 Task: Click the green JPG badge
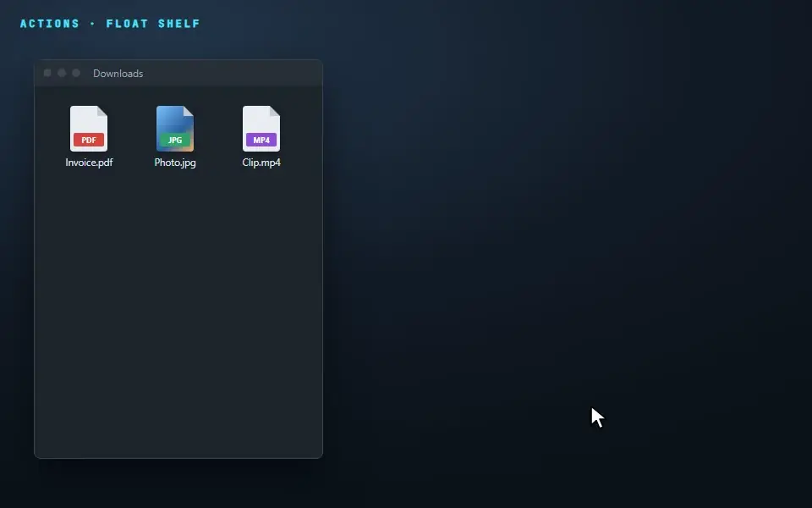click(x=175, y=140)
